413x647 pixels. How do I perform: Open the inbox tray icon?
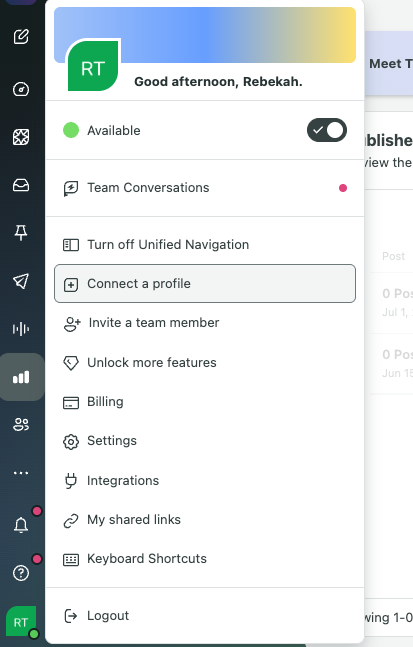[x=21, y=186]
